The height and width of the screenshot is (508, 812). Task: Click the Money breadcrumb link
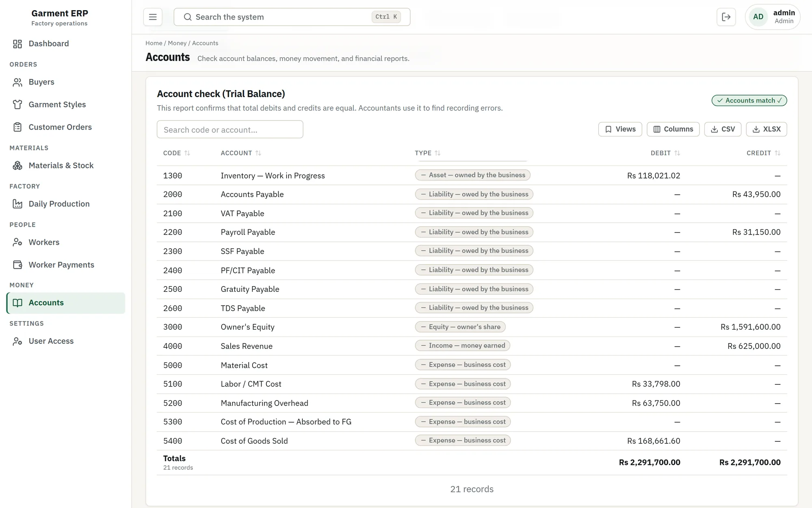[177, 43]
